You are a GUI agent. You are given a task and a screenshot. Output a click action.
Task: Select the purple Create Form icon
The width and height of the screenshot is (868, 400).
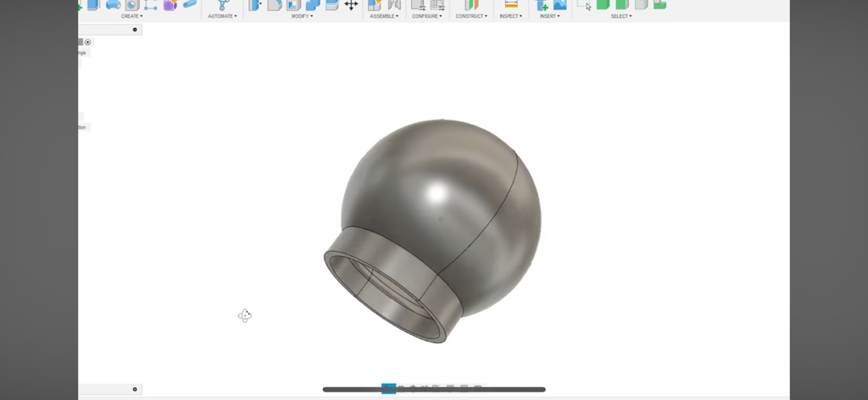click(x=170, y=5)
